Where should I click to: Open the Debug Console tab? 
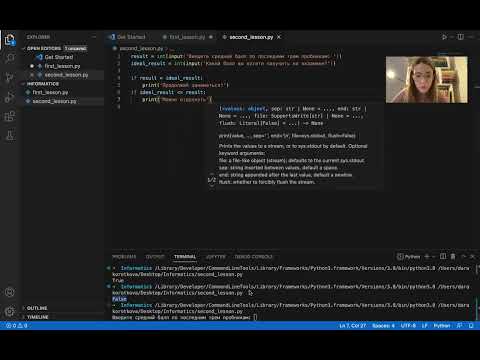pos(253,257)
